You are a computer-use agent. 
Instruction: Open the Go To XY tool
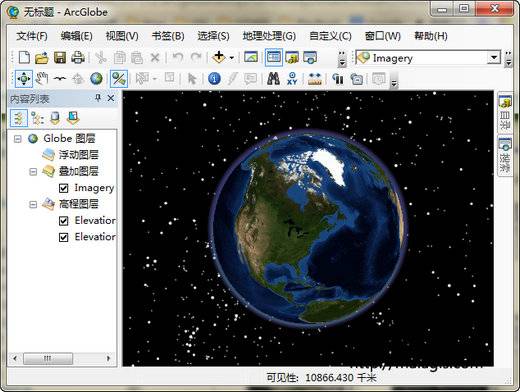click(292, 79)
